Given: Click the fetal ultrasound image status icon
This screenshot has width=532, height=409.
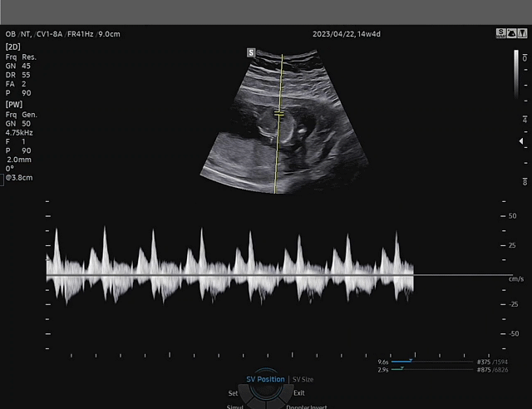Looking at the screenshot, I should point(512,33).
